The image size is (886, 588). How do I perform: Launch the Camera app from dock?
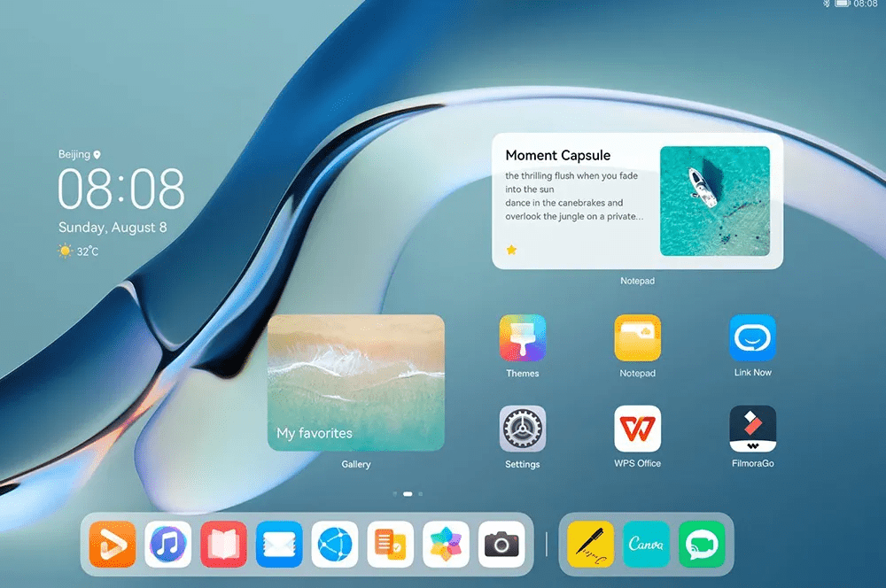point(501,544)
